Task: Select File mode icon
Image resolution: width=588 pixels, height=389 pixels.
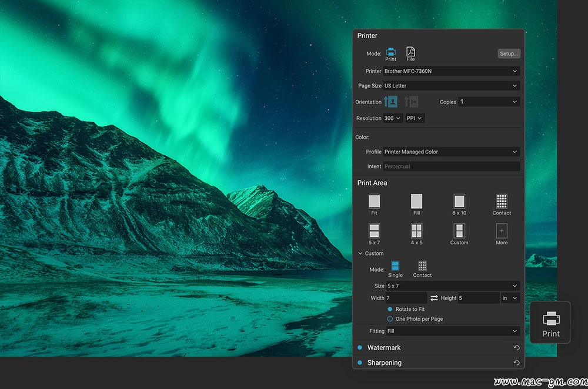Action: [410, 54]
